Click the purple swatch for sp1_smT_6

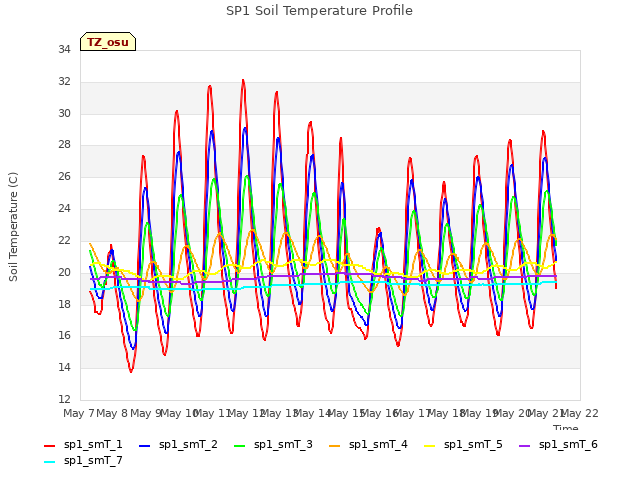click(x=524, y=446)
